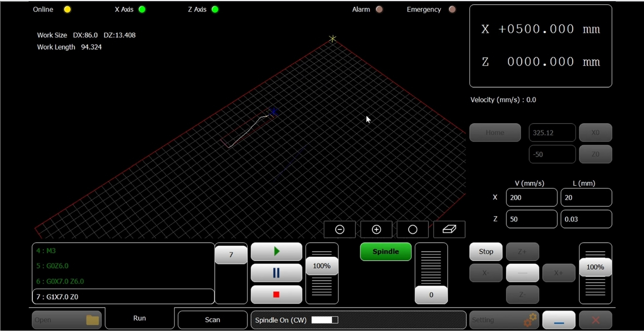The width and height of the screenshot is (644, 331).
Task: Clear toolpath with eraser icon
Action: coord(449,229)
